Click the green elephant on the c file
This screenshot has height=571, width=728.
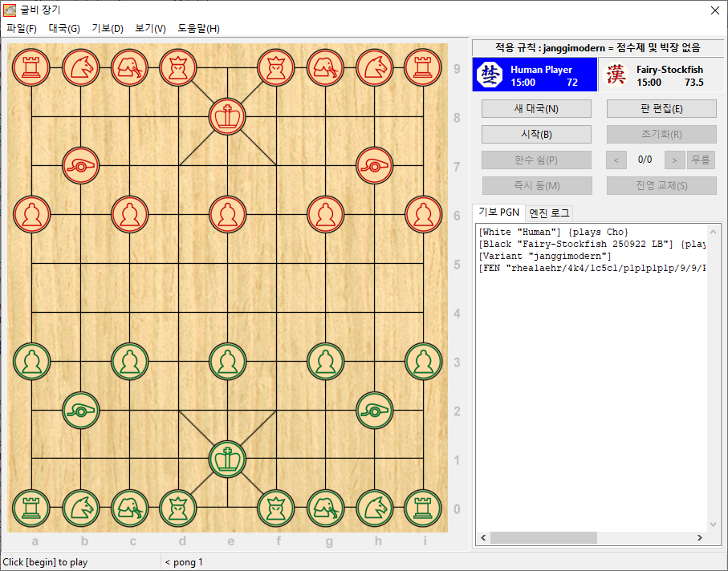click(x=129, y=508)
